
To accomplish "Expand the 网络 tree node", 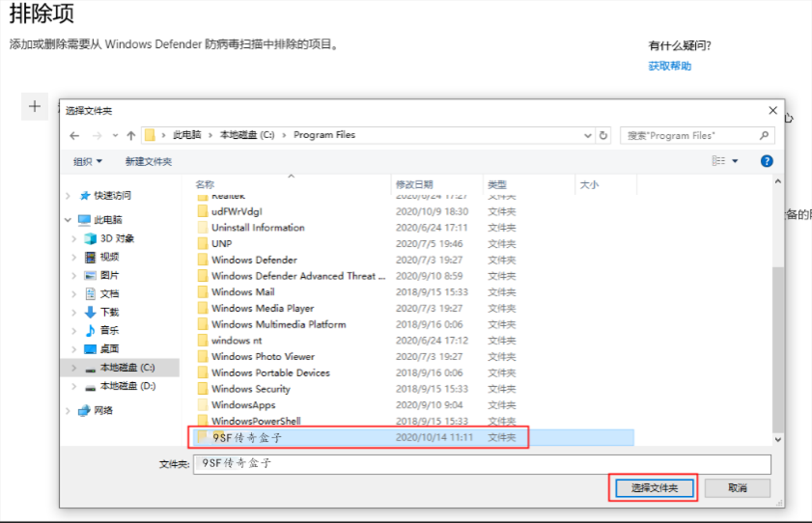I will [x=69, y=410].
